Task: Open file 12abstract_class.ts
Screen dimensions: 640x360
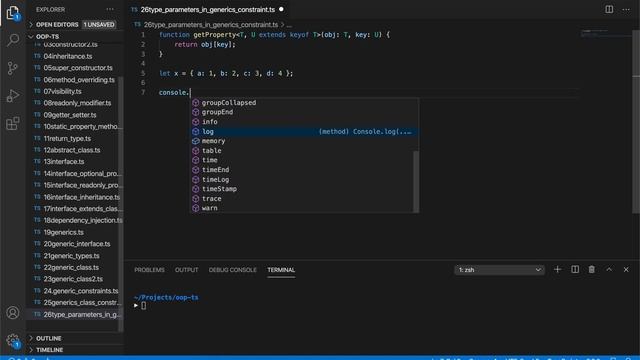Action: pyautogui.click(x=72, y=150)
